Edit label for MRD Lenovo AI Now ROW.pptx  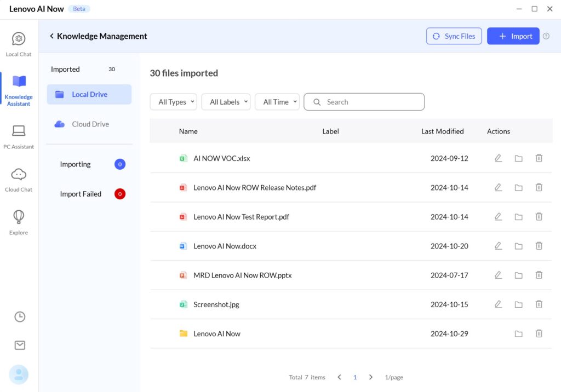[498, 275]
